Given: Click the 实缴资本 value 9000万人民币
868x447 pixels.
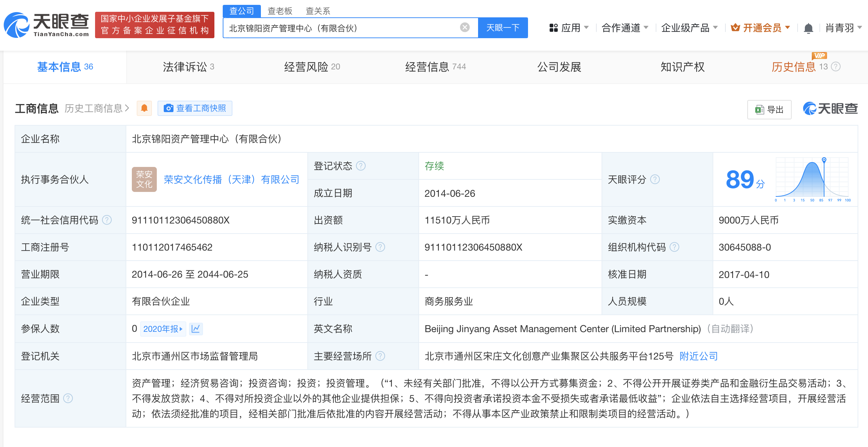Looking at the screenshot, I should (748, 220).
